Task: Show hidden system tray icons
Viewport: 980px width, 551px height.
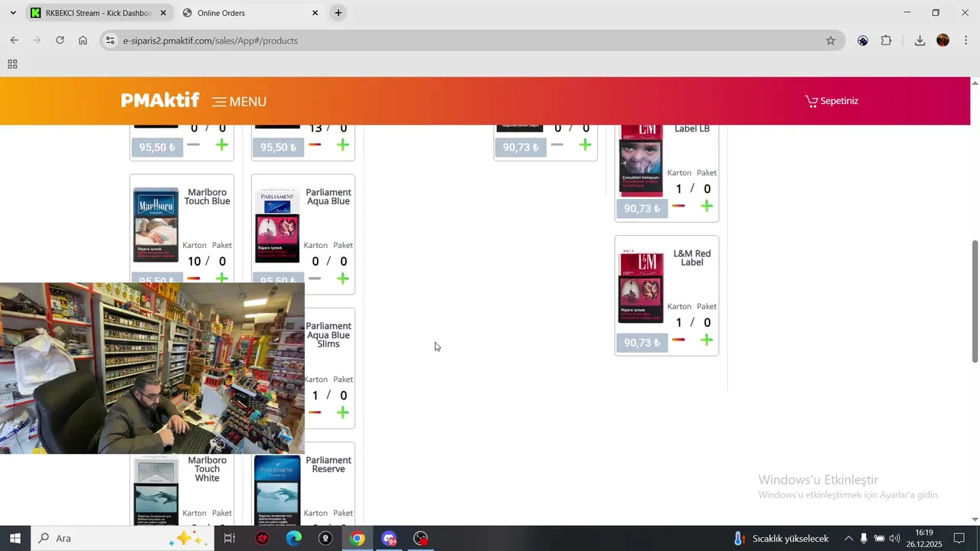Action: pos(848,538)
